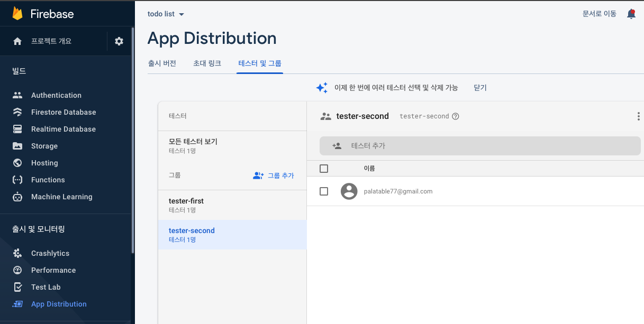Open Authentication in the sidebar
The width and height of the screenshot is (644, 324).
tap(56, 95)
